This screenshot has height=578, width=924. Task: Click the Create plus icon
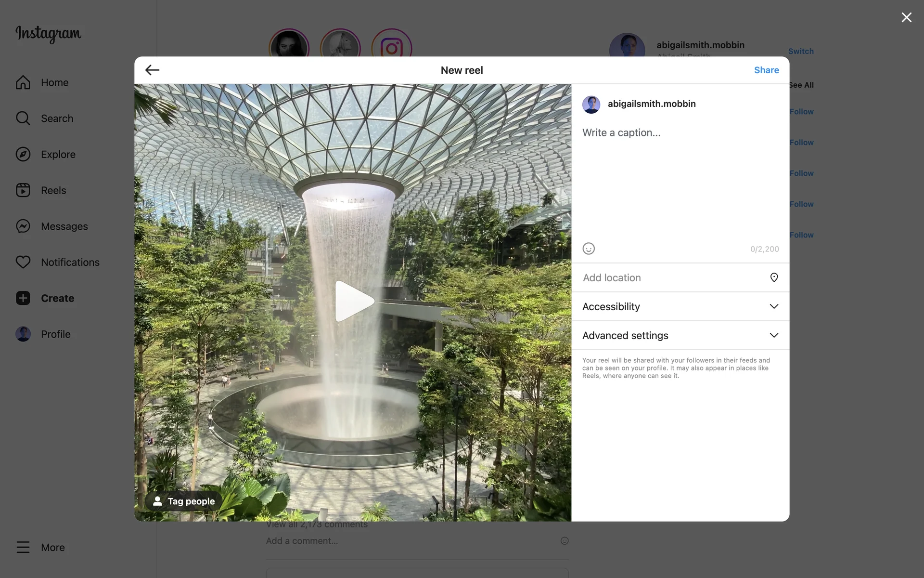pyautogui.click(x=23, y=298)
